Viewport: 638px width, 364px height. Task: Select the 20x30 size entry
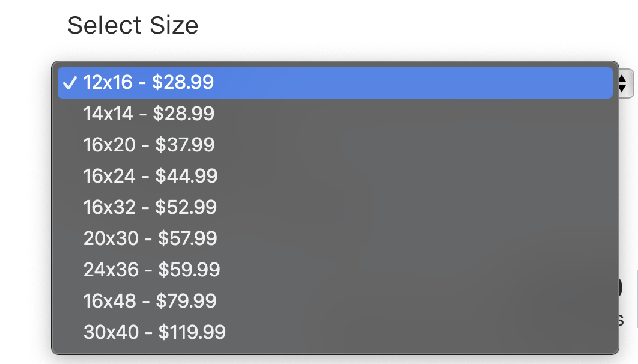pyautogui.click(x=150, y=238)
